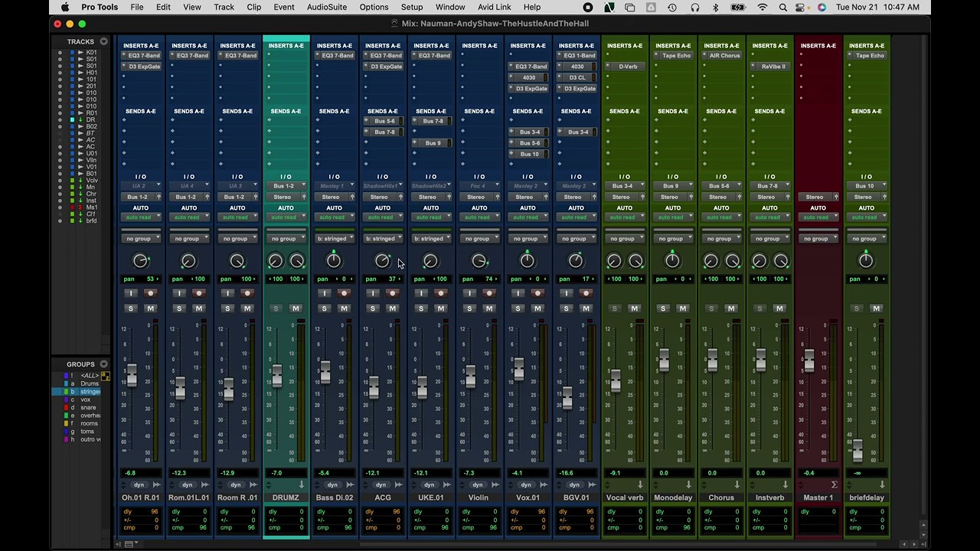Open the AudioSuite menu
This screenshot has height=551, width=980.
tap(327, 7)
